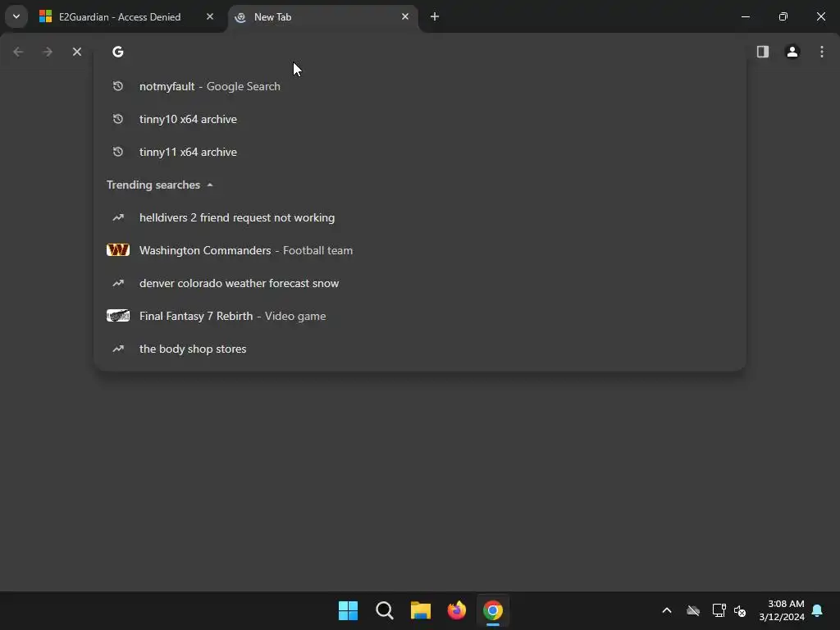Switch to E2Guardian - Access Denied tab
840x630 pixels.
click(x=126, y=16)
